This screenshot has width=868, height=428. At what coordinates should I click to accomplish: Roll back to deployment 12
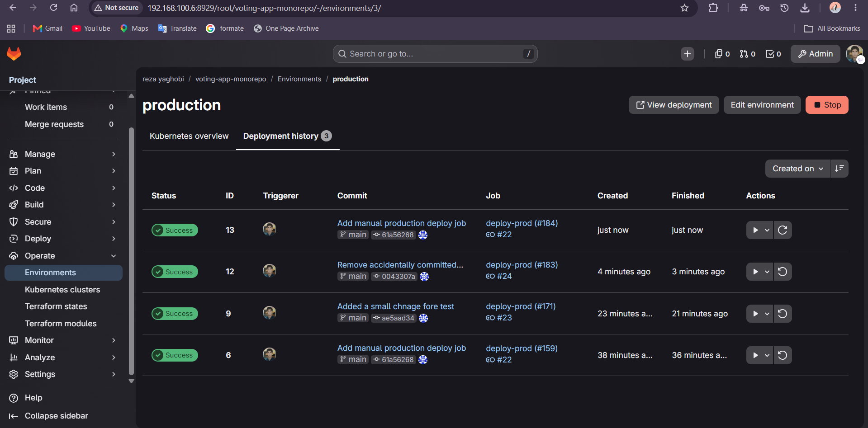(783, 272)
